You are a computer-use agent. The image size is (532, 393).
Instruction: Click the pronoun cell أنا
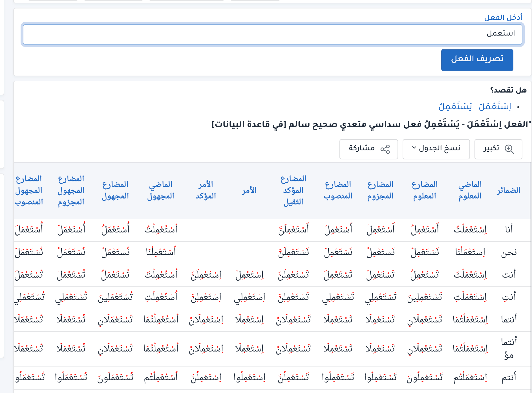click(x=509, y=229)
